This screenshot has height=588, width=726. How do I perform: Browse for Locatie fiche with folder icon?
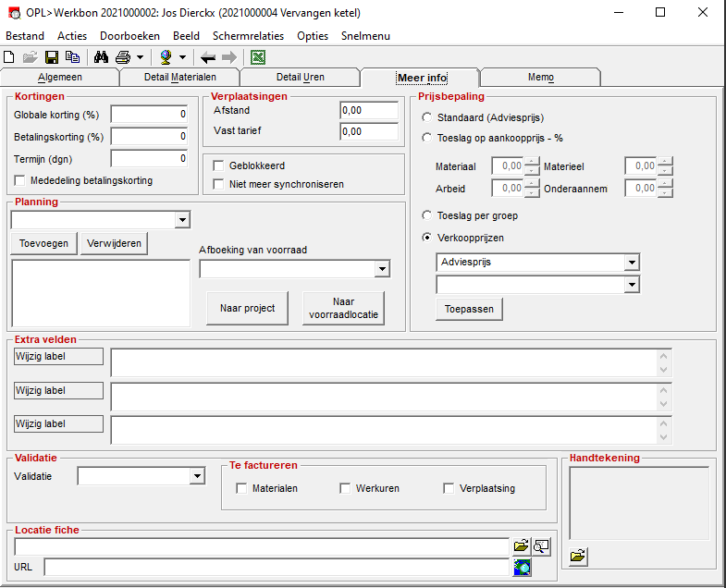[522, 546]
